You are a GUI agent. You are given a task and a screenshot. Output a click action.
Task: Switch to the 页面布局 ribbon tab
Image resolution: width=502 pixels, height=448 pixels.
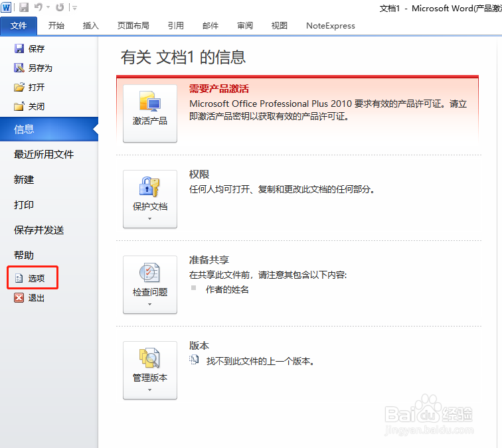(x=133, y=26)
